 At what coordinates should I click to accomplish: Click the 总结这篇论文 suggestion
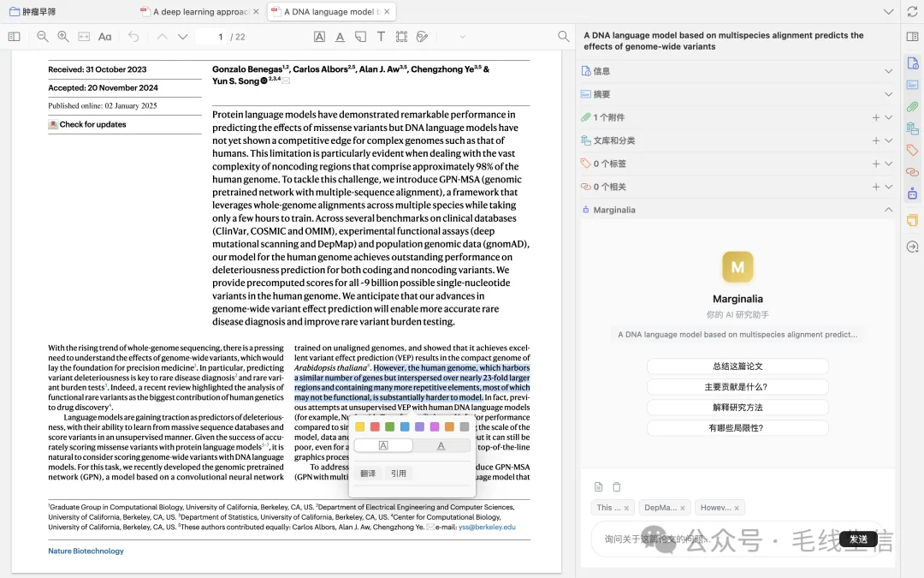click(x=737, y=366)
